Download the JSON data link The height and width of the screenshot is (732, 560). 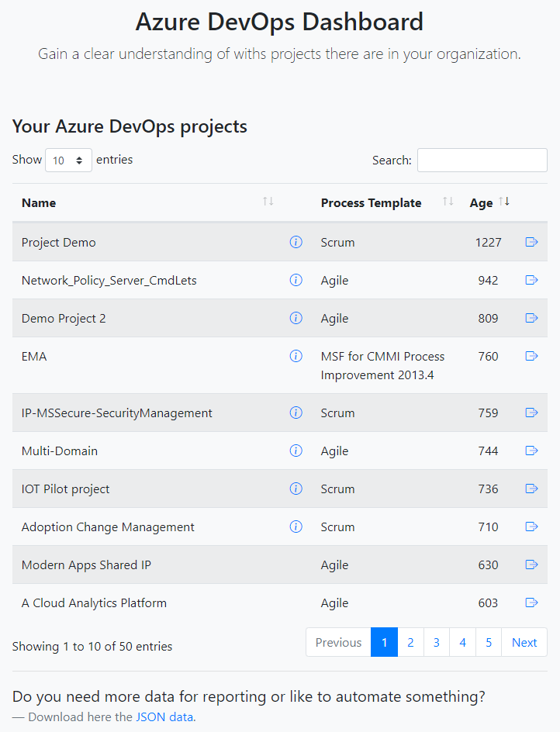coord(164,717)
